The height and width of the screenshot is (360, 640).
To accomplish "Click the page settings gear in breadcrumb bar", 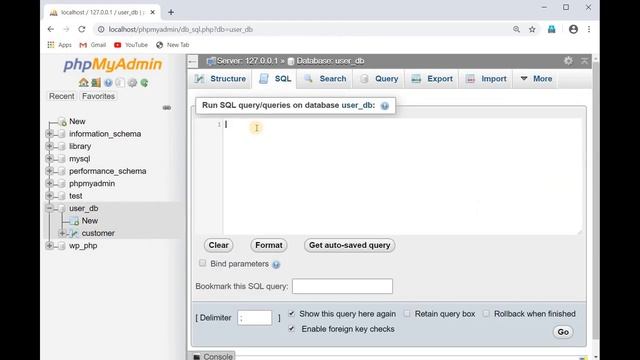I will point(568,61).
